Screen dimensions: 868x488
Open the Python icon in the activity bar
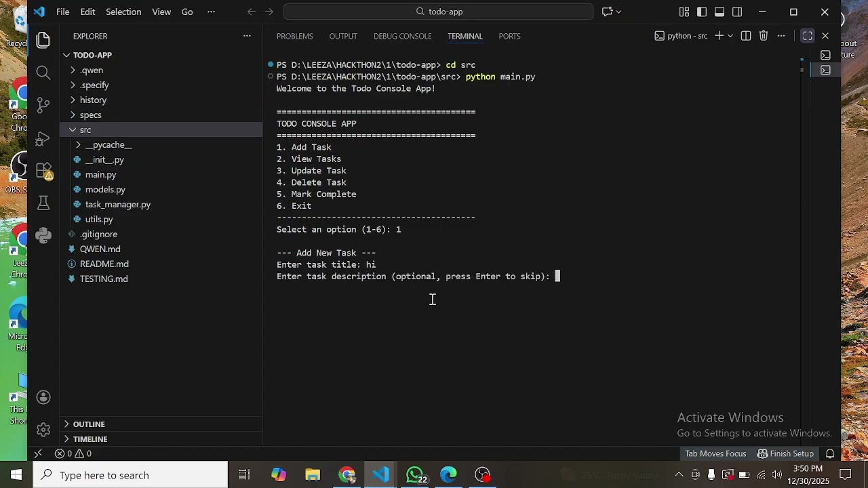tap(43, 235)
